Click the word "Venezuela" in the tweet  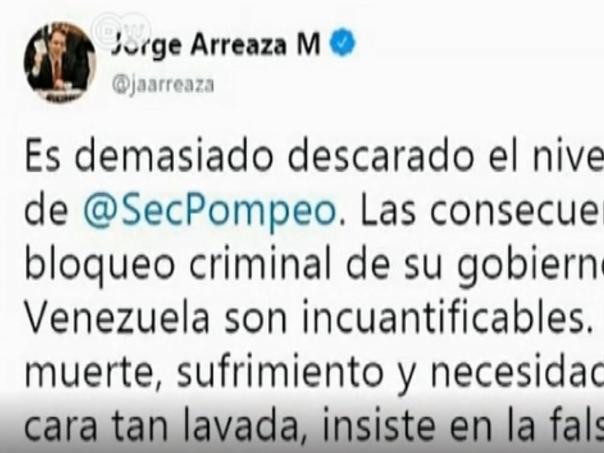point(117,319)
